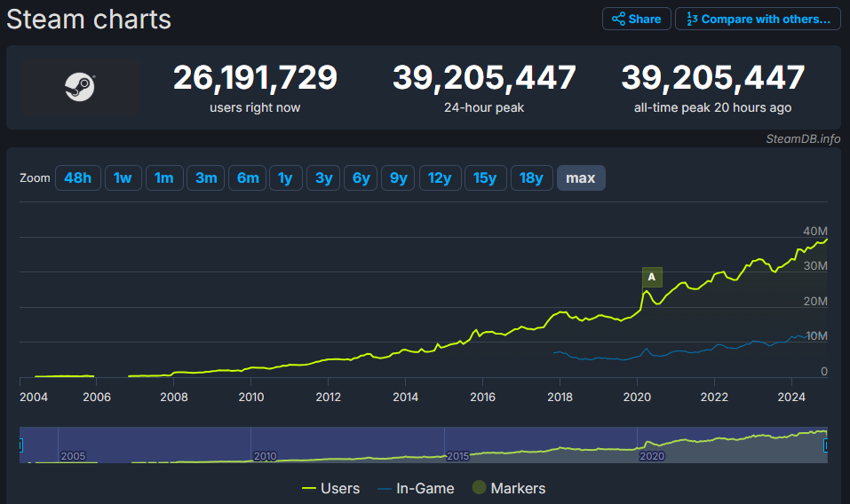This screenshot has width=850, height=504.
Task: Click the 40M y-axis label
Action: (x=815, y=232)
